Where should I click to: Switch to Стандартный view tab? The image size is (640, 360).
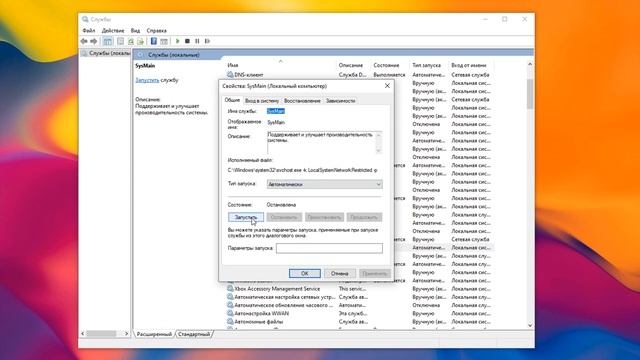pyautogui.click(x=194, y=334)
